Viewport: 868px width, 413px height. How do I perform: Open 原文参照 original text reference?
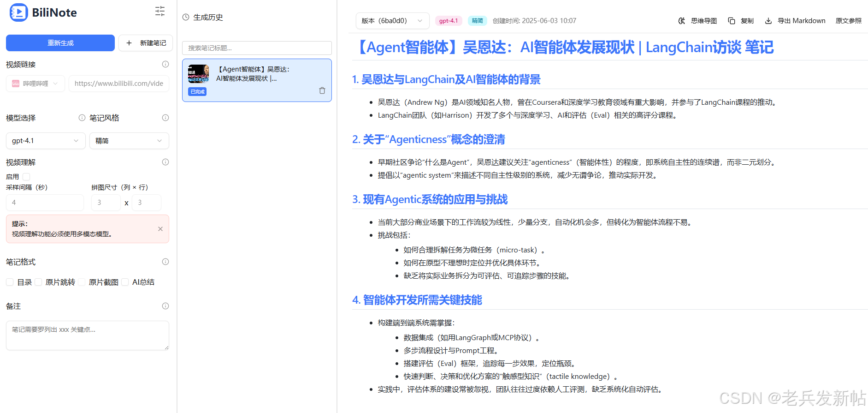(x=849, y=21)
